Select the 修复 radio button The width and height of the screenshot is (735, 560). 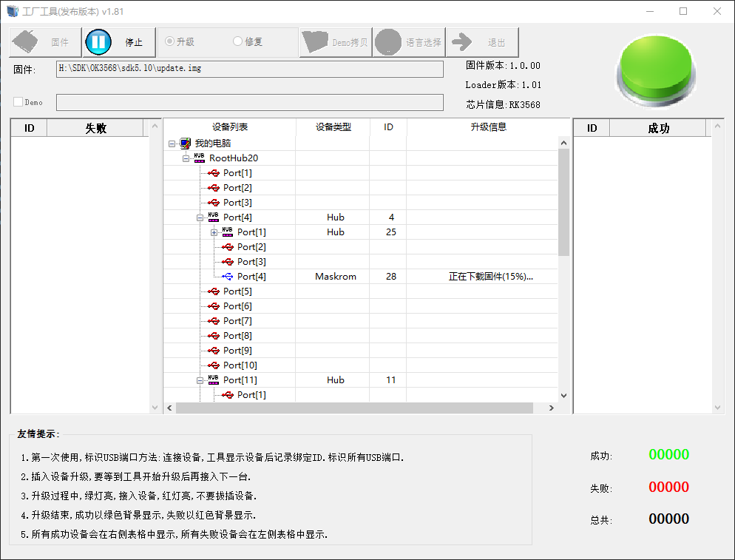(237, 41)
